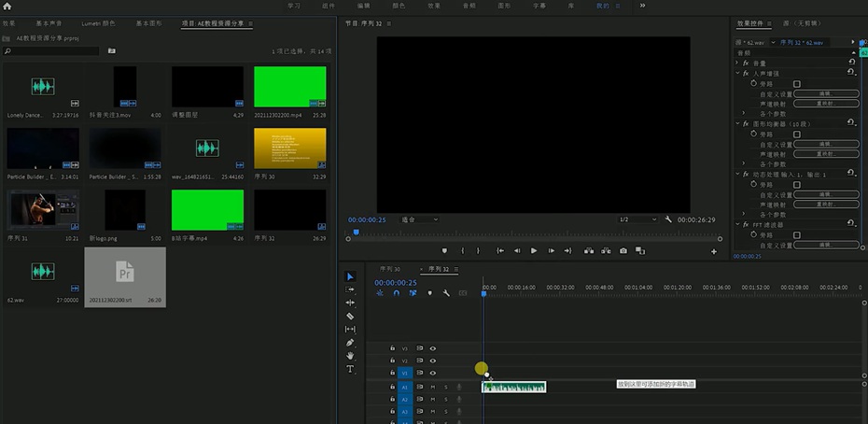Screen dimensions: 868x424
Task: Go to Out point in program monitor
Action: click(x=568, y=250)
